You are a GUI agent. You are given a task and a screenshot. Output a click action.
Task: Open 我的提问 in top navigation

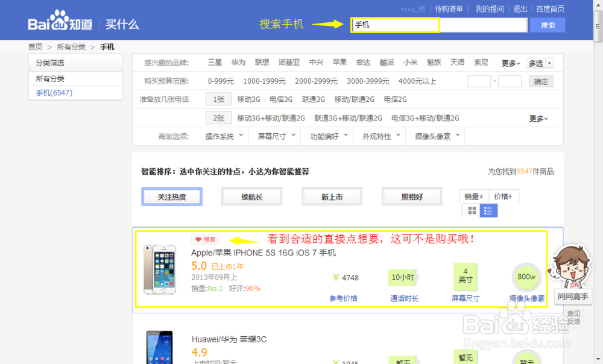[490, 9]
